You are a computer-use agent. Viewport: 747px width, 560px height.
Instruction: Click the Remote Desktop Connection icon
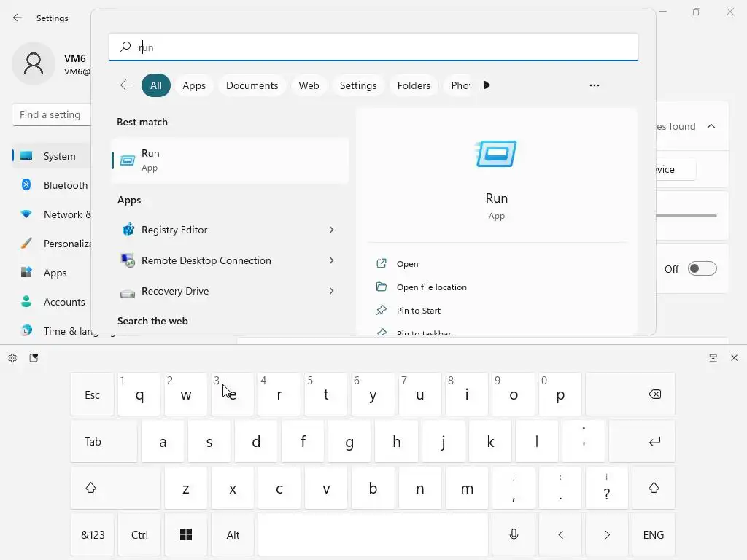click(x=128, y=260)
